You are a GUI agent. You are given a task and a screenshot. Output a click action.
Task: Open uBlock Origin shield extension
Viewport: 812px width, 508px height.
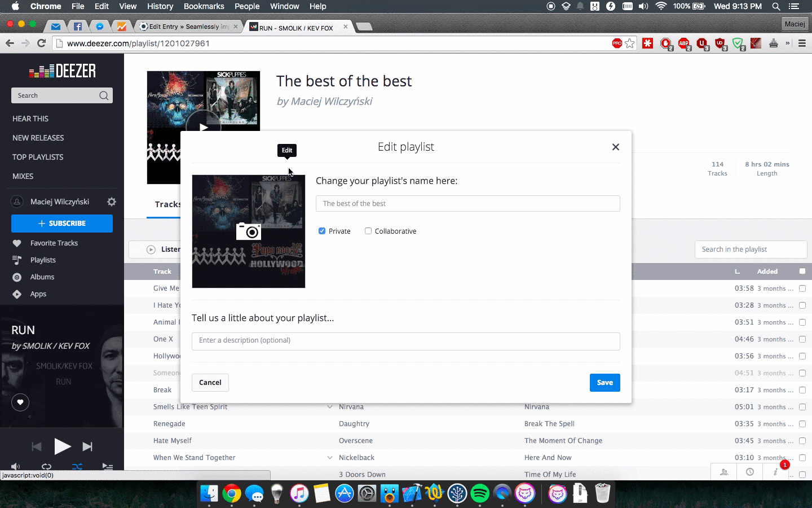720,43
